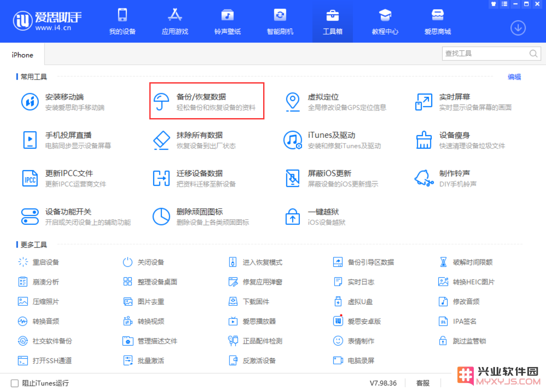Image resolution: width=546 pixels, height=392 pixels.
Task: Select the iPhone device tab
Action: coord(22,55)
